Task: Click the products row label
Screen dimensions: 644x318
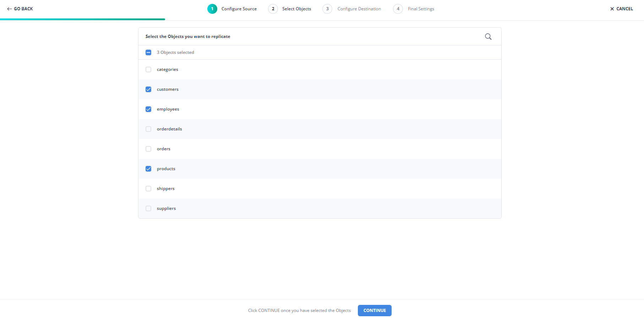Action: click(166, 169)
